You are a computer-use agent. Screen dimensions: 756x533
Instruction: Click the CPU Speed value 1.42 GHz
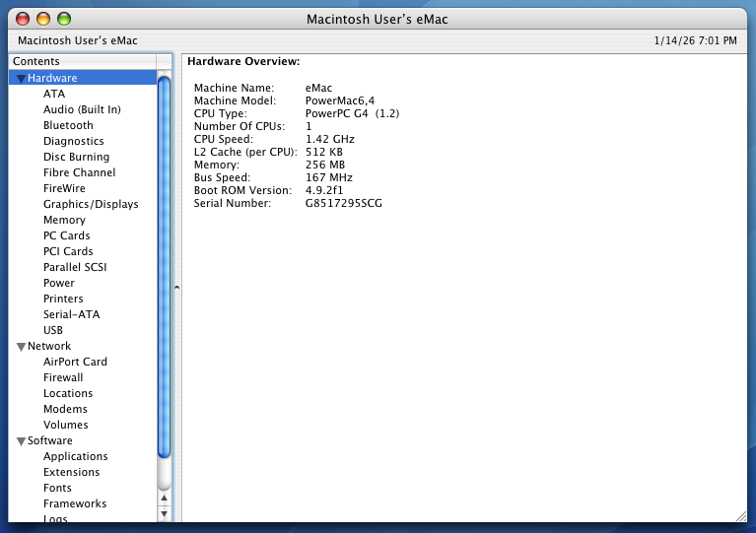[330, 139]
